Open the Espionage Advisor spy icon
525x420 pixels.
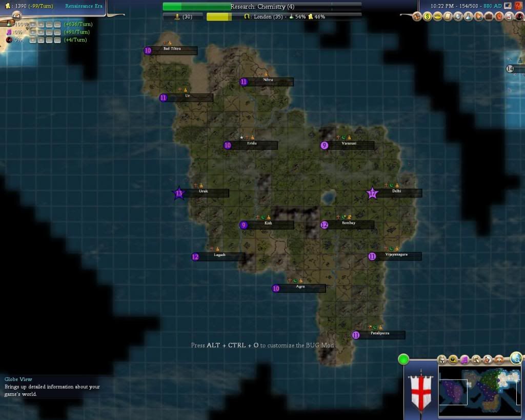(519, 16)
